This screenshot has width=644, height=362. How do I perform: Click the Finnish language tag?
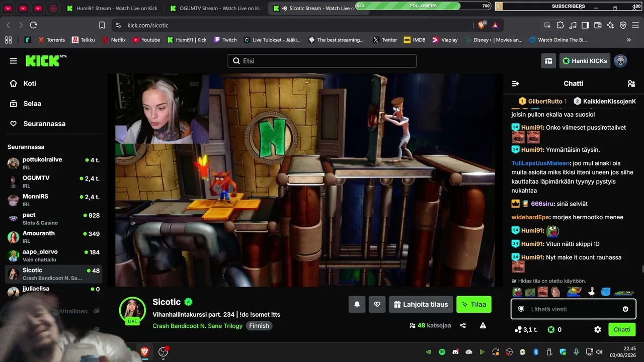click(x=259, y=326)
